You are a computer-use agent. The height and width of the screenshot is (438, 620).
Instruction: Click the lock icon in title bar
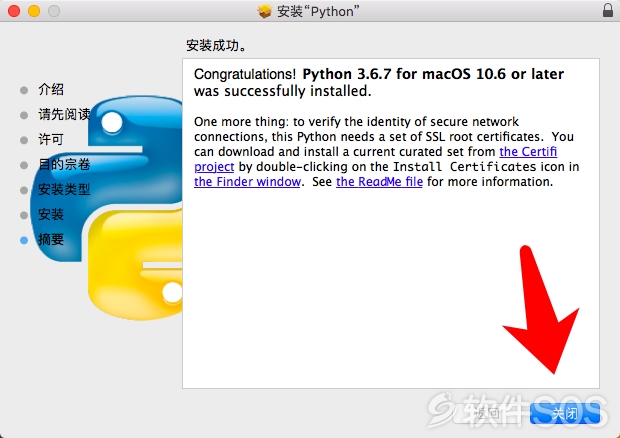coord(608,11)
